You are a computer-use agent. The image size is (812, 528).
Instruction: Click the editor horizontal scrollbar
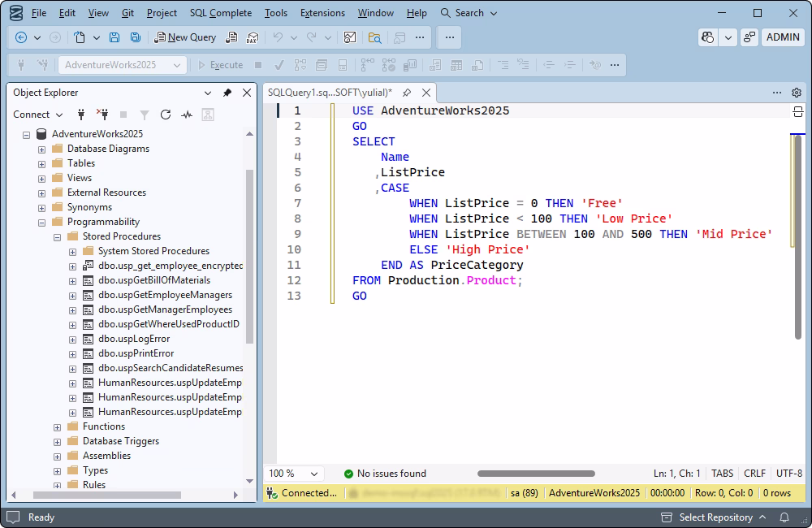coord(536,474)
